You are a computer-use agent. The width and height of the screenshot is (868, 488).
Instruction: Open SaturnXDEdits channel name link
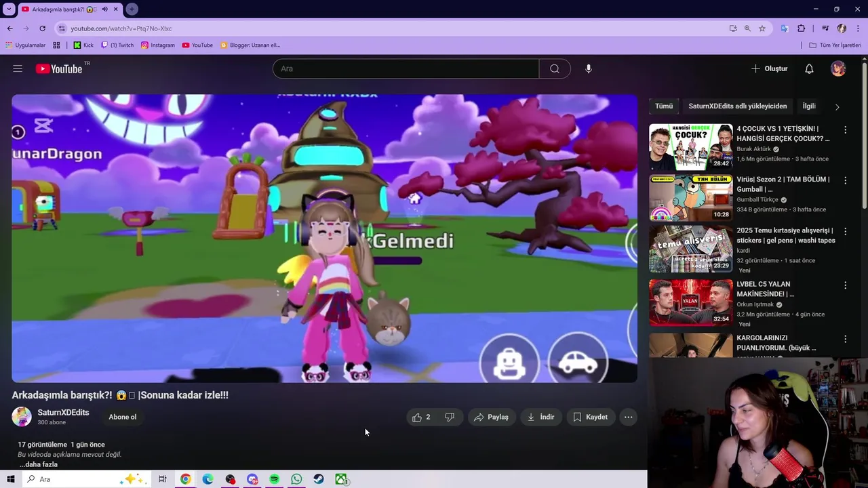click(x=63, y=412)
